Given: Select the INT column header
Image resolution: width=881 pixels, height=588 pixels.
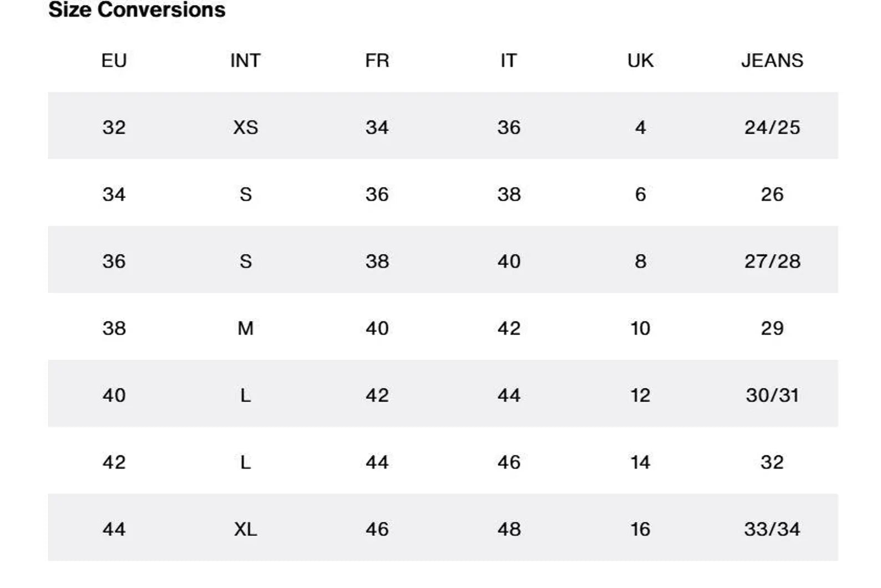Looking at the screenshot, I should [x=245, y=60].
